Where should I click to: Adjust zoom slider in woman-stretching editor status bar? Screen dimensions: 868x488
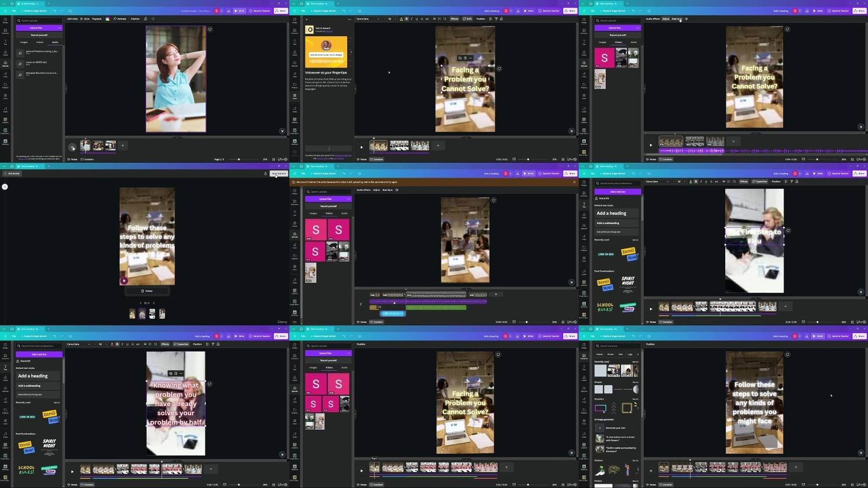(239, 159)
